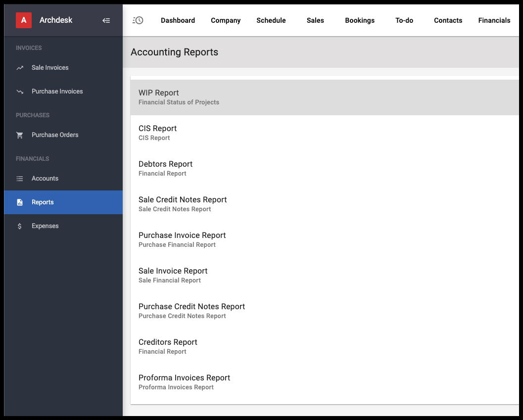523x420 pixels.
Task: Open the CIS Report entry
Action: 157,129
